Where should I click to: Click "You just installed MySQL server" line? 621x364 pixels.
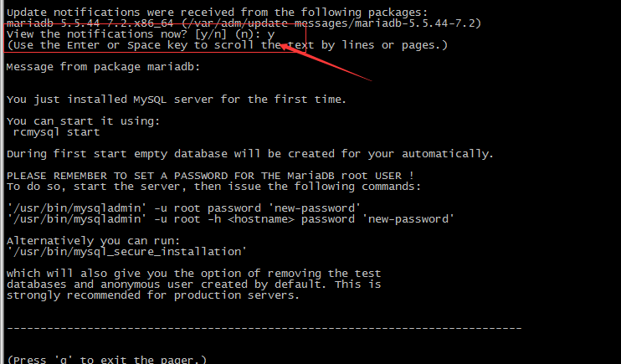coord(176,99)
